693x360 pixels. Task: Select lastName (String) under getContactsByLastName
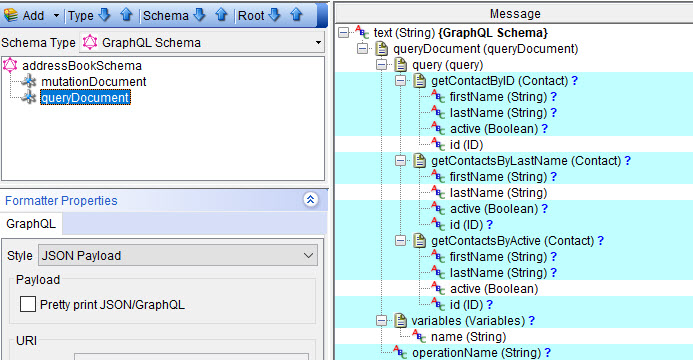(x=499, y=193)
